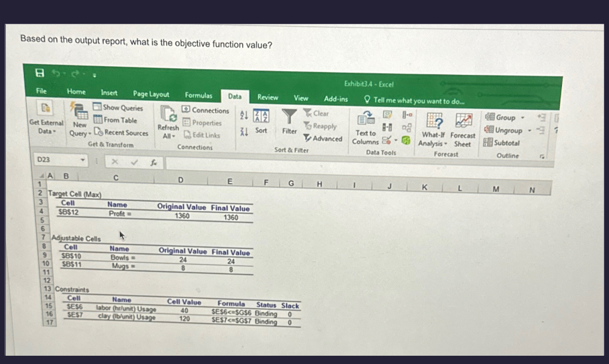Click the 'Mugs =' name cell
The width and height of the screenshot is (609, 364).
[x=123, y=266]
